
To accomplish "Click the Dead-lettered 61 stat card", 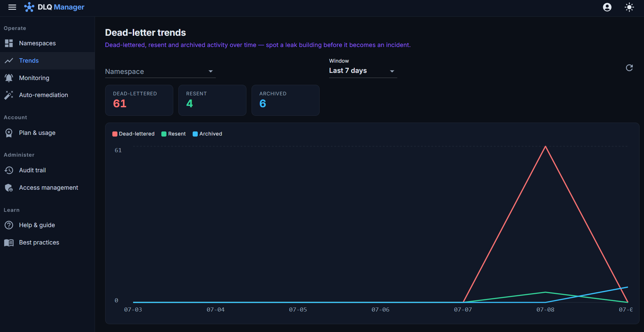I will (139, 100).
